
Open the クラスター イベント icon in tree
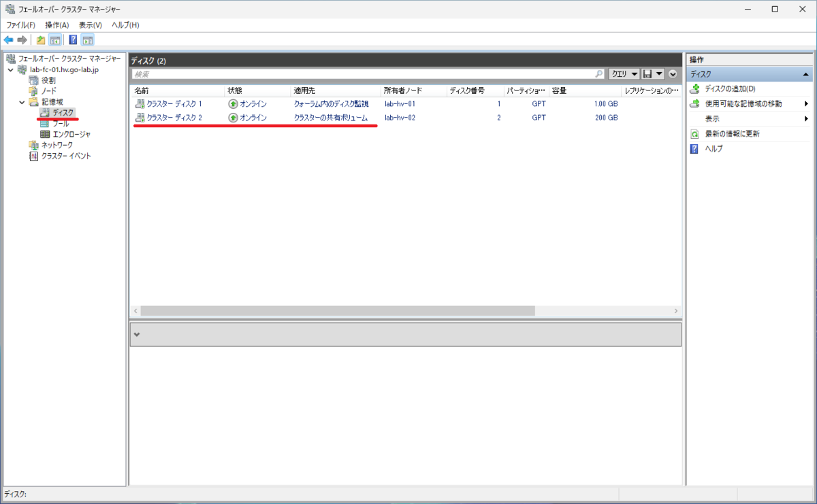[x=34, y=156]
